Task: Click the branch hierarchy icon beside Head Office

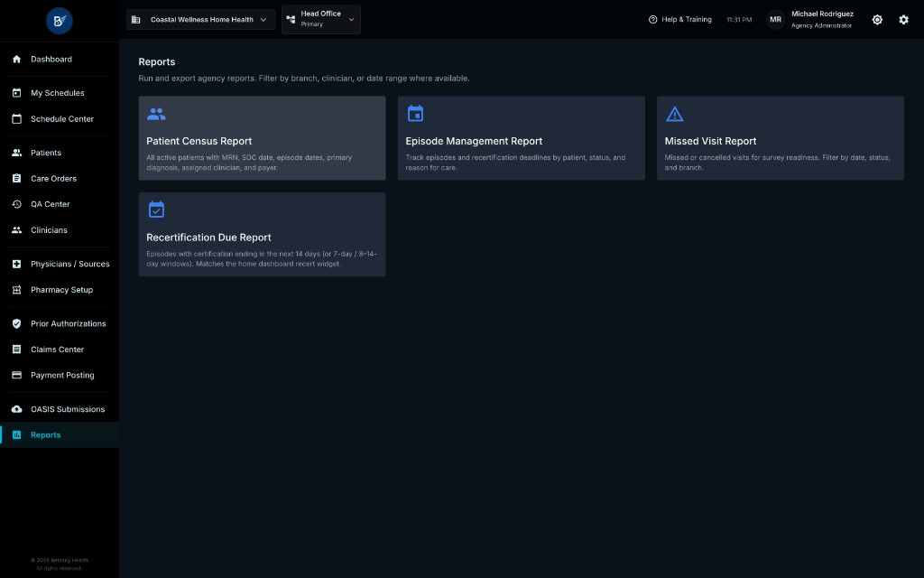Action: pos(291,20)
